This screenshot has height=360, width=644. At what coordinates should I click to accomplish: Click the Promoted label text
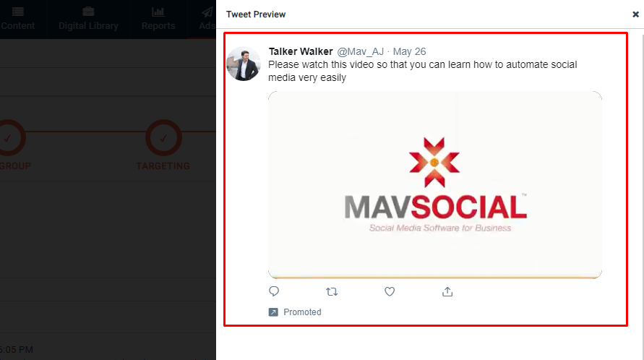coord(302,312)
